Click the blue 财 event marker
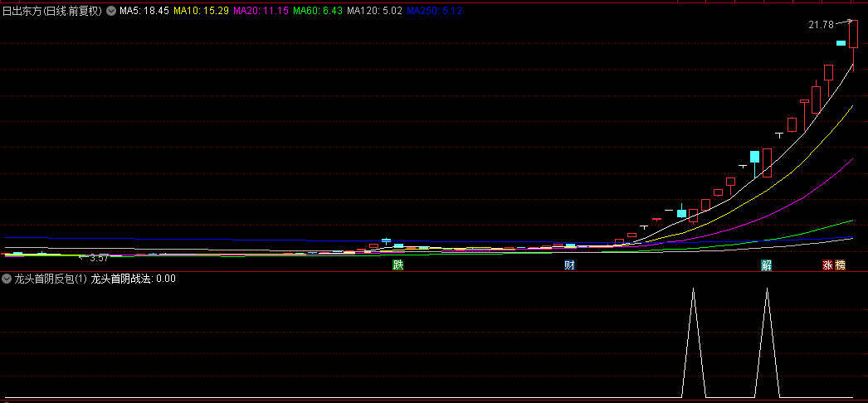The width and height of the screenshot is (868, 403). coord(569,265)
